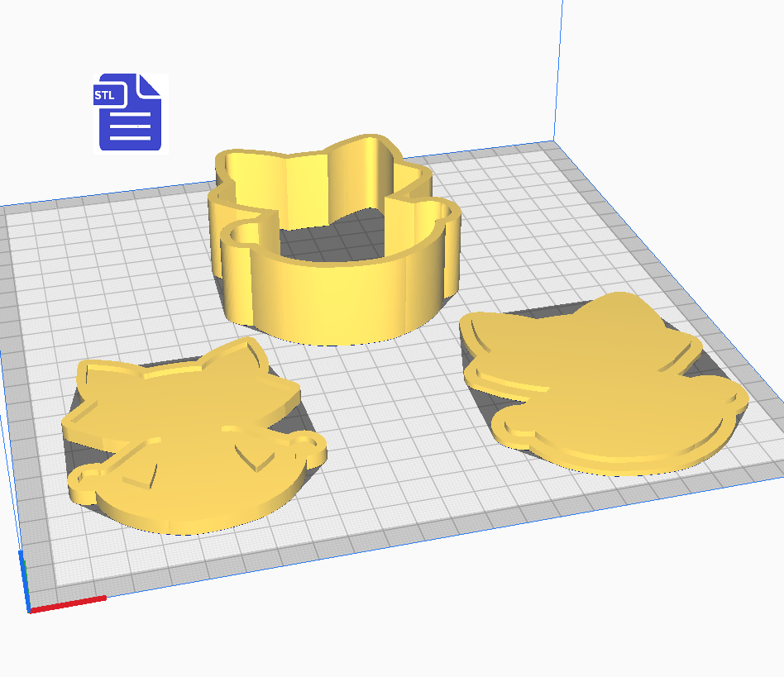Image resolution: width=784 pixels, height=677 pixels.
Task: Select the right flat outline model
Action: click(604, 397)
